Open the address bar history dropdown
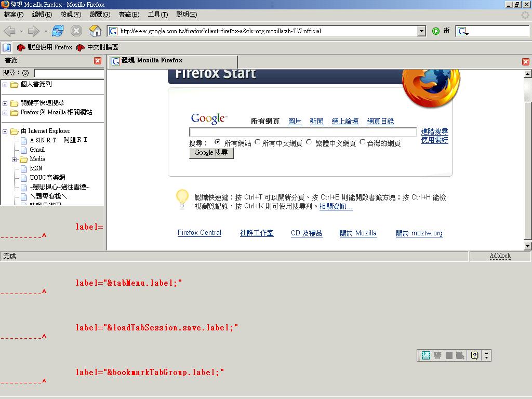Screen dimensions: 532x399 tap(421, 31)
